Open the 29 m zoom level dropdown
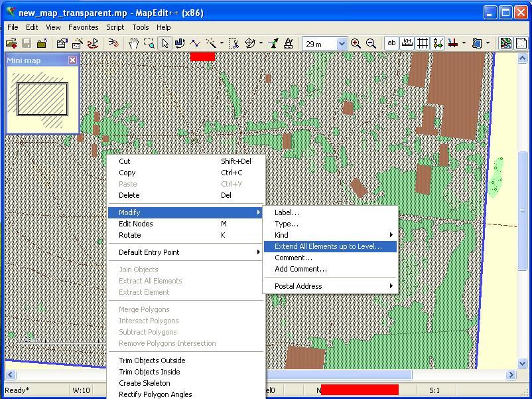Viewport: 532px width, 399px height. pos(342,44)
